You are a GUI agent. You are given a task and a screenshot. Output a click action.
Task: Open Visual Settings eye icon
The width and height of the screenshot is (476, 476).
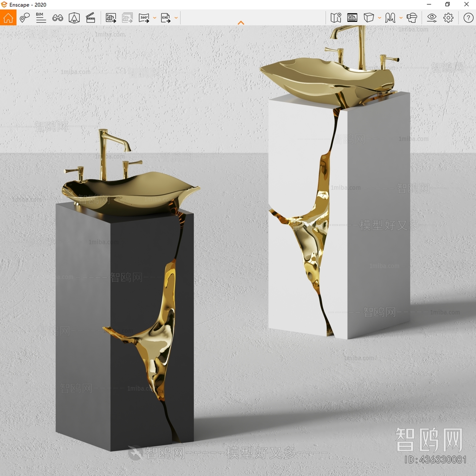432,18
